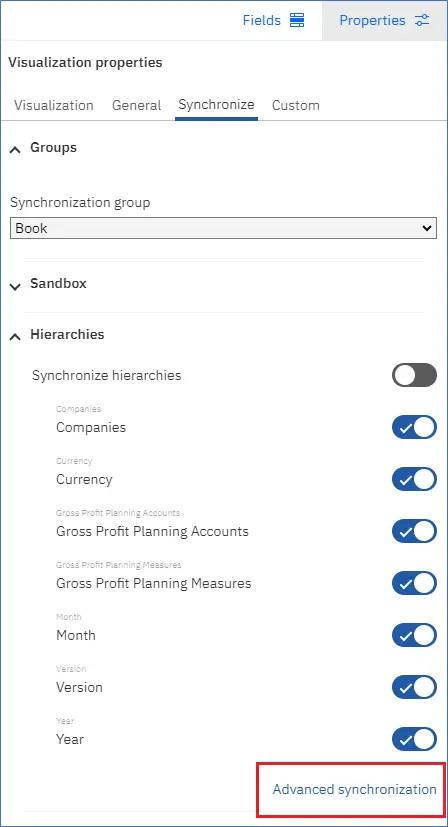The height and width of the screenshot is (827, 448).
Task: Expand the Sandbox section
Action: point(16,286)
